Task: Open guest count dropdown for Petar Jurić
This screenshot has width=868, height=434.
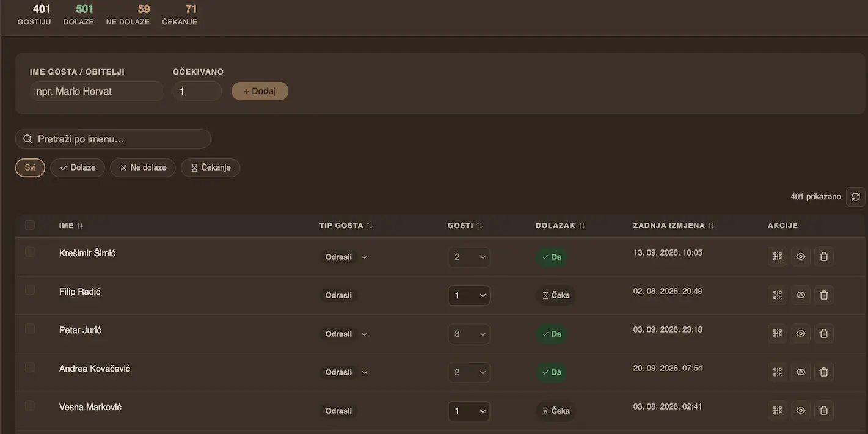Action: coord(469,334)
